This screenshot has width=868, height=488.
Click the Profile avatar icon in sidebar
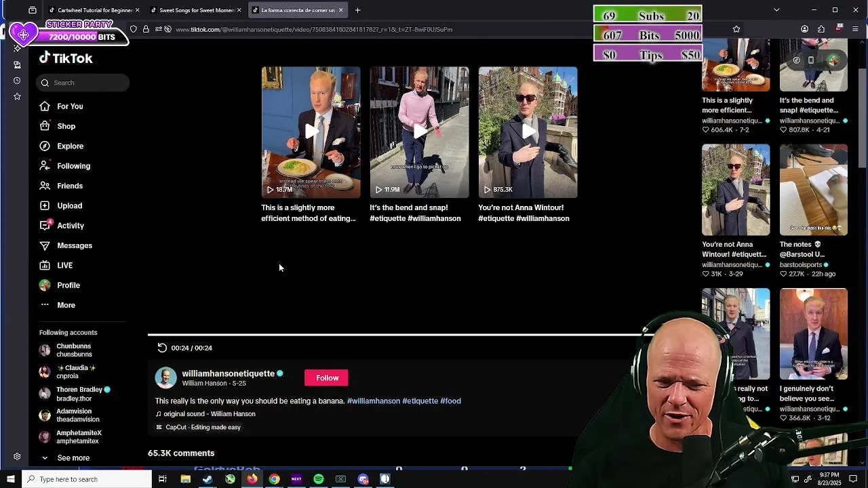(x=45, y=285)
